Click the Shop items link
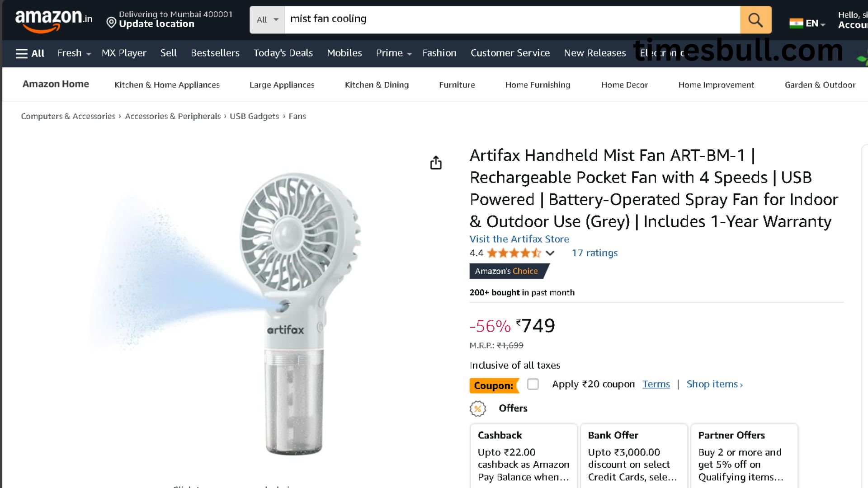The height and width of the screenshot is (488, 868). tap(714, 384)
